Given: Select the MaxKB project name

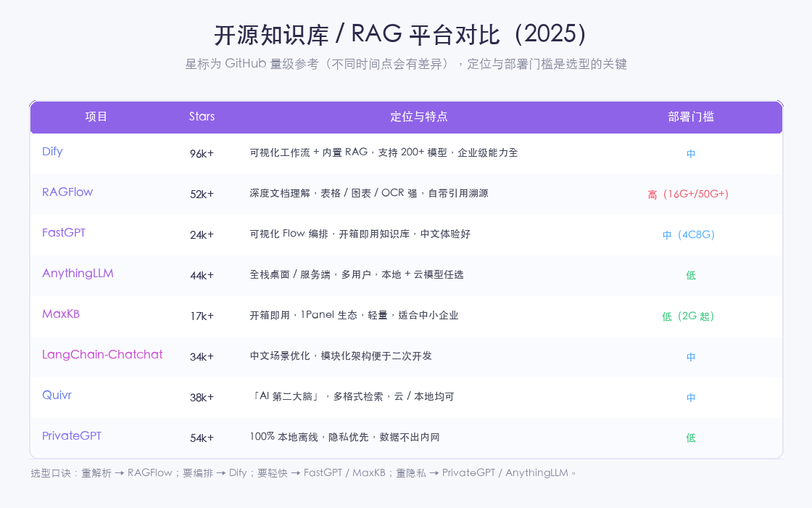Looking at the screenshot, I should coord(61,314).
